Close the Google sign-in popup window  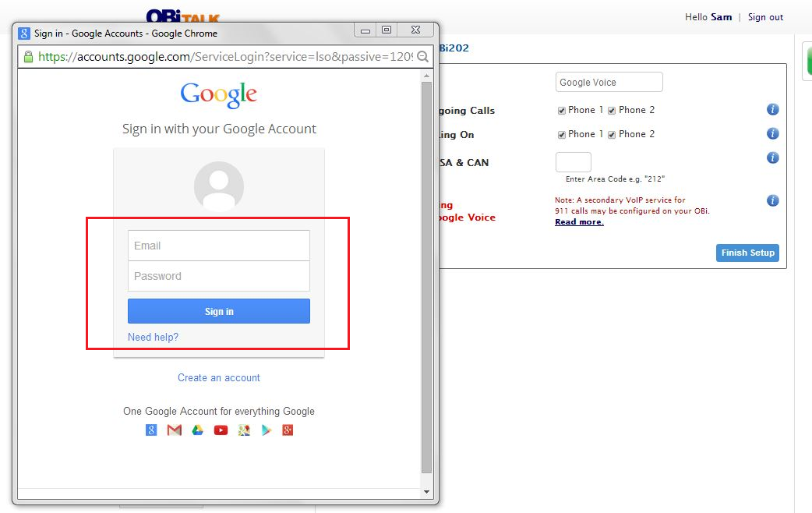point(415,30)
